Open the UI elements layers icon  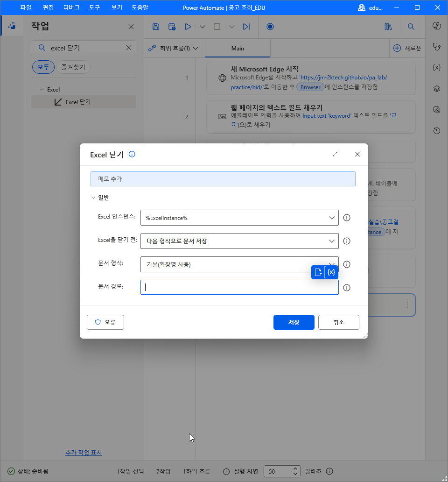point(437,89)
